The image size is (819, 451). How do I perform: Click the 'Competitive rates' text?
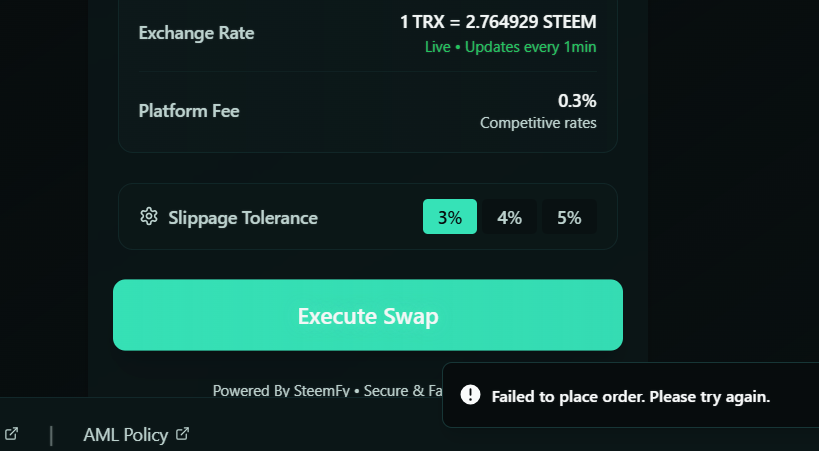[x=538, y=123]
